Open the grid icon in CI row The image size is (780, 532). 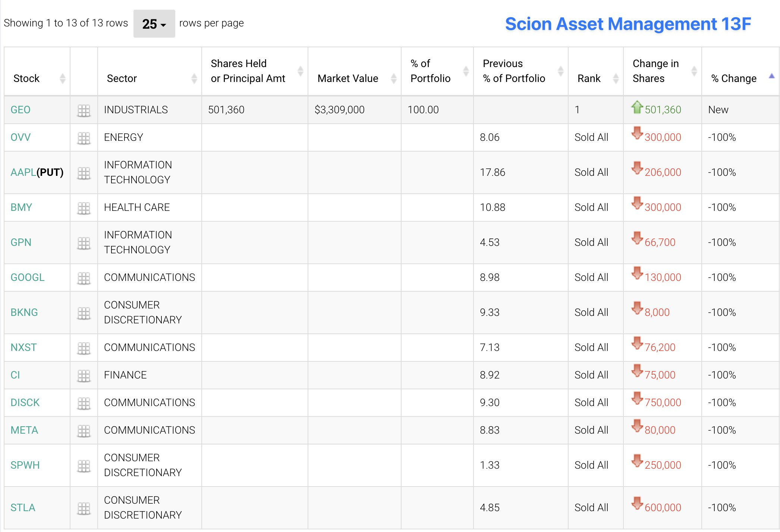[x=84, y=376]
